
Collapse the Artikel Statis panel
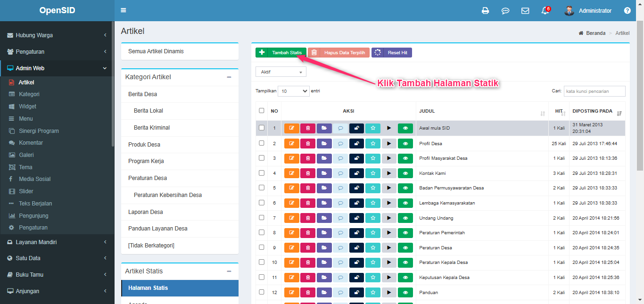click(229, 271)
